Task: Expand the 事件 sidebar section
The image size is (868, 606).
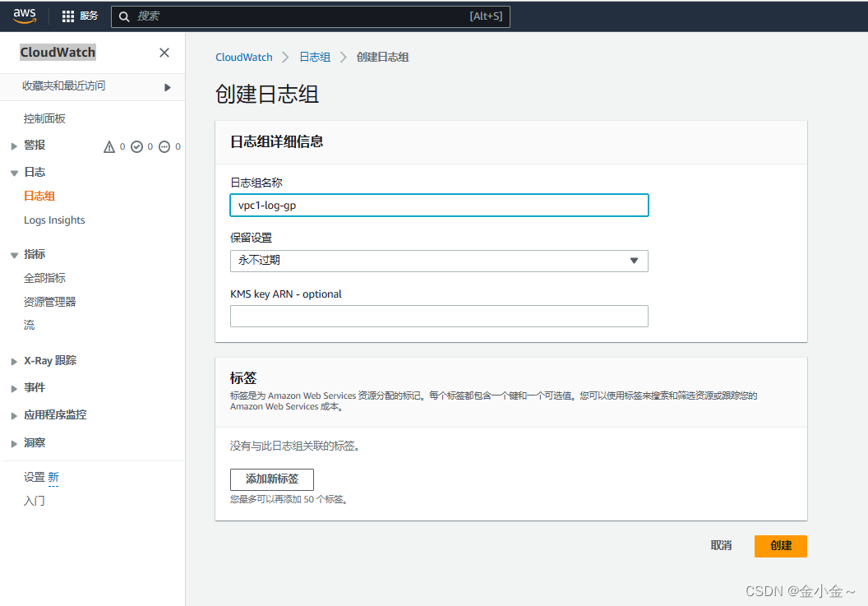Action: [14, 389]
